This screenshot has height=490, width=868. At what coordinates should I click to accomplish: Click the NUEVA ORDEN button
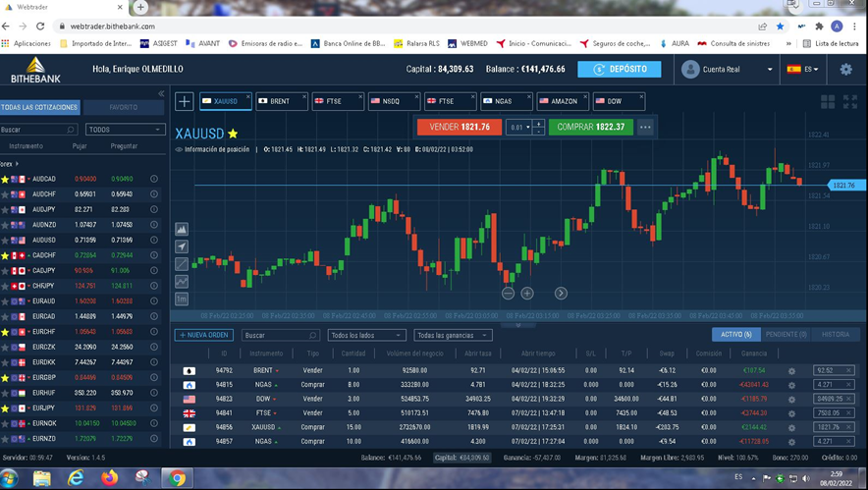(x=204, y=335)
